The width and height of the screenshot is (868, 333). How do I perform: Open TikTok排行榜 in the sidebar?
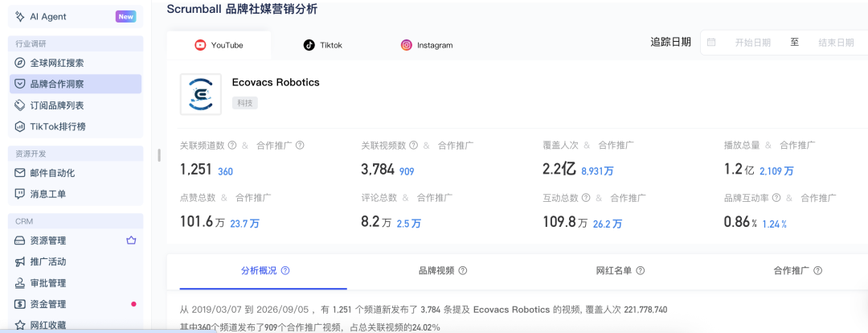(x=76, y=126)
